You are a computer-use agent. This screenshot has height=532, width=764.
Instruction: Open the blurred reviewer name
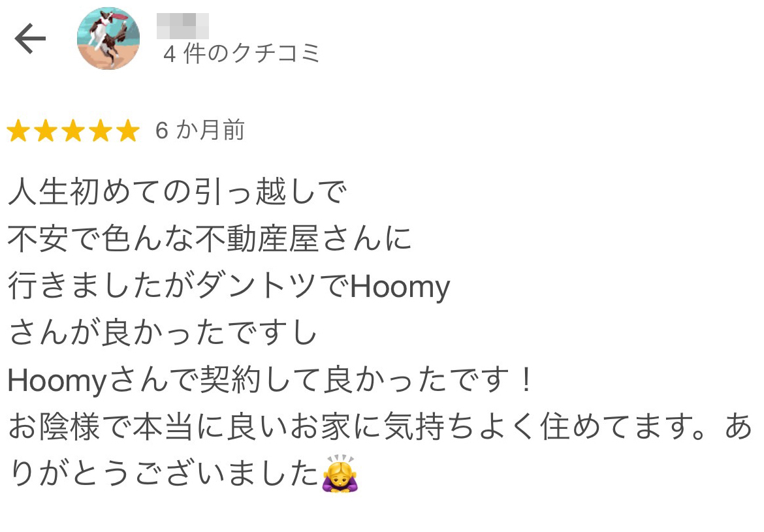pos(183,26)
